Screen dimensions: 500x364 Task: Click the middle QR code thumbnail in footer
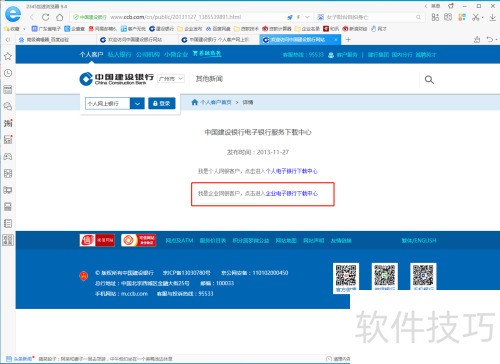[x=385, y=277]
